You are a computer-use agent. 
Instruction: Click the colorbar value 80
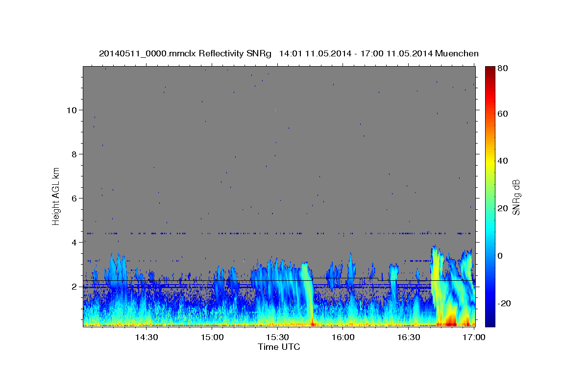click(502, 69)
